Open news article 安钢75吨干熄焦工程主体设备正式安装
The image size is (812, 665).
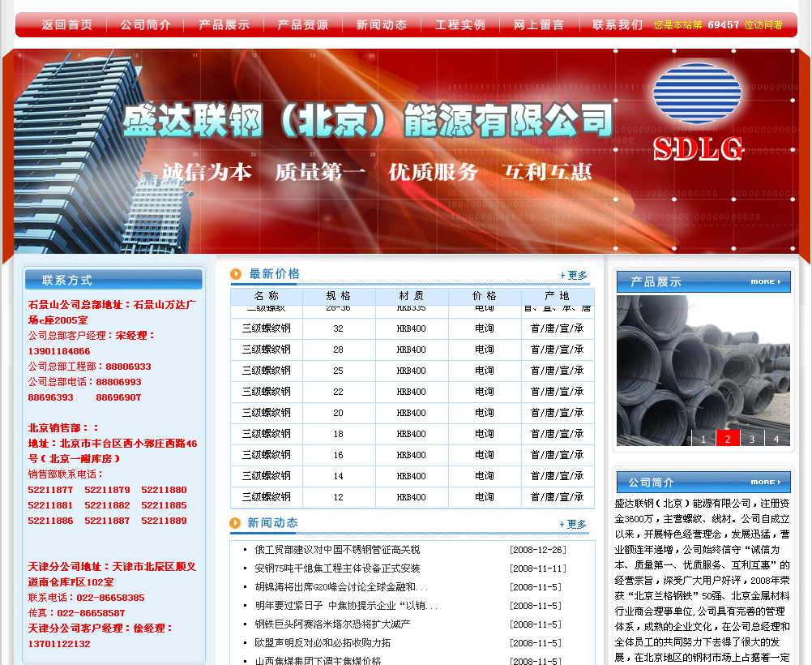tap(337, 568)
